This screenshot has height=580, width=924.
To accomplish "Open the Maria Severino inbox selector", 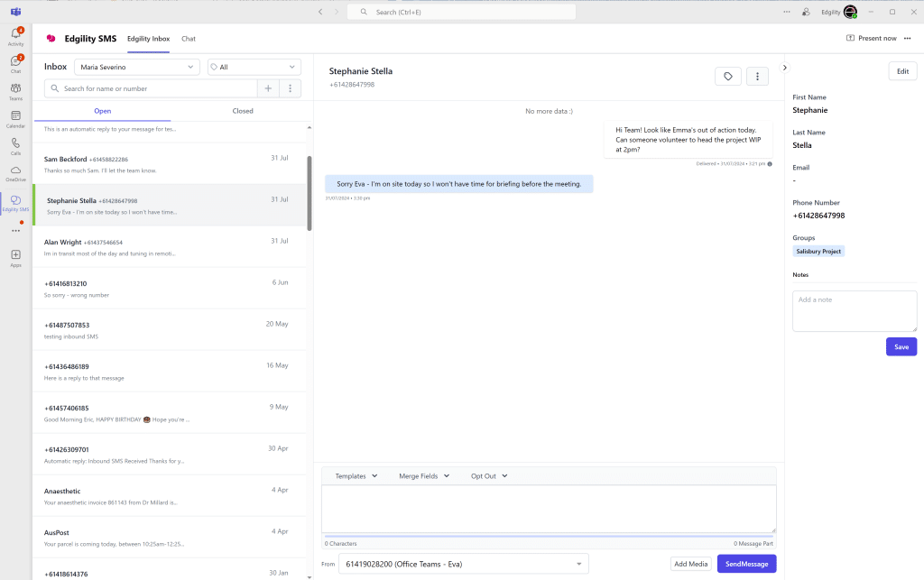I will 136,67.
